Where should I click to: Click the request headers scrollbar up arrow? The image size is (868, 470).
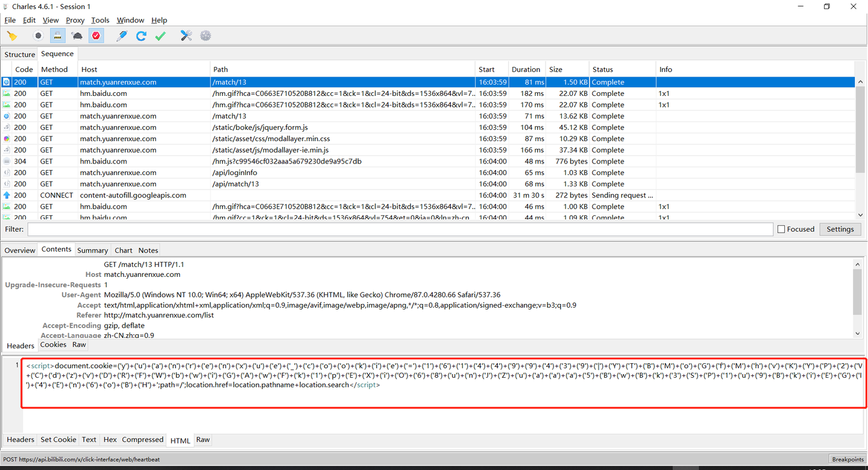pos(858,264)
